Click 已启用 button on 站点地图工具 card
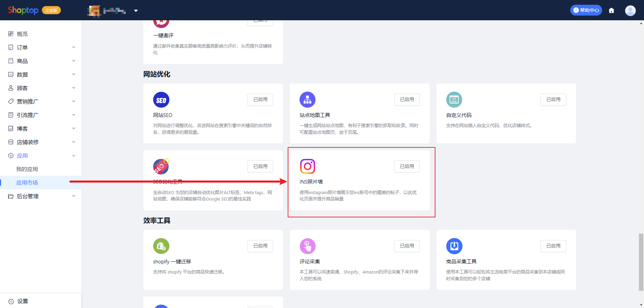 407,99
